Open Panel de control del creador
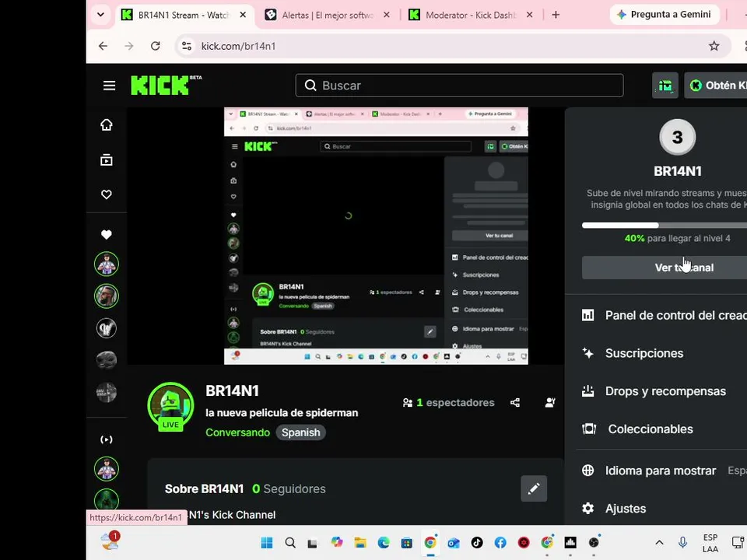 point(665,315)
